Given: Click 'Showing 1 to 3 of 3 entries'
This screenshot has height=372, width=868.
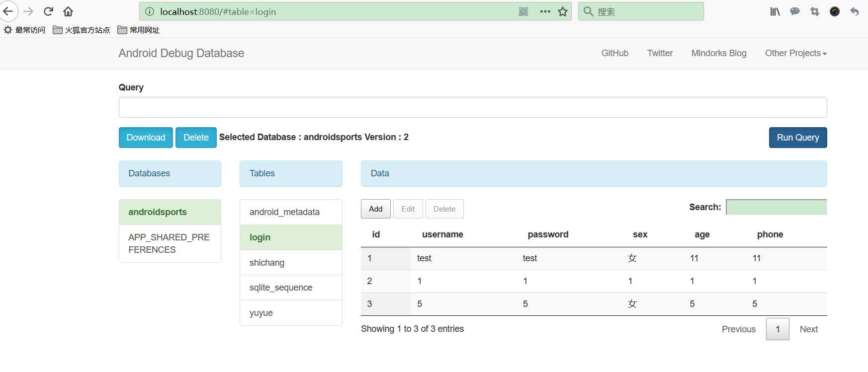Looking at the screenshot, I should (x=412, y=329).
